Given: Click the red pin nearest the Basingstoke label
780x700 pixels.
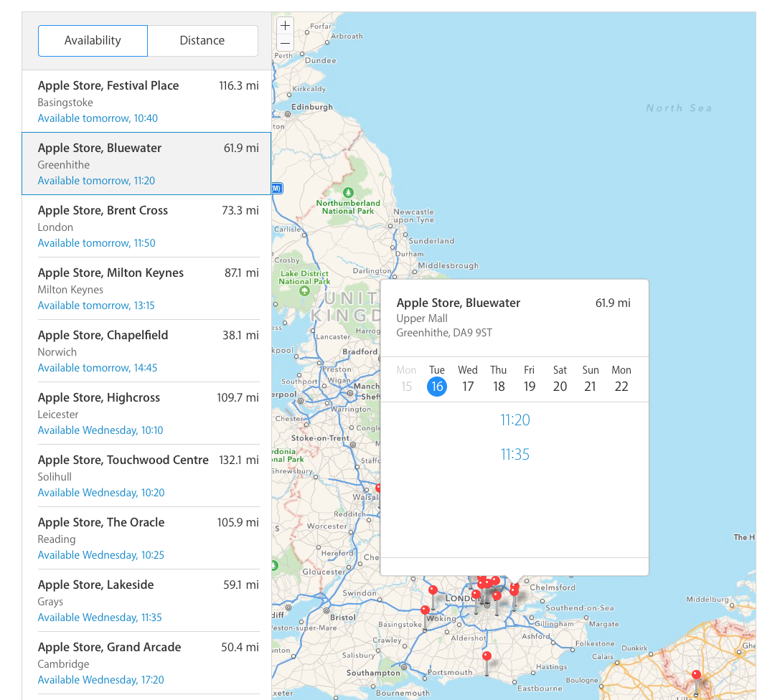Looking at the screenshot, I should click(x=425, y=610).
